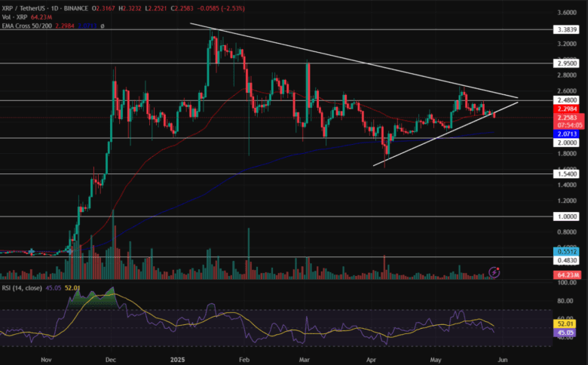Click the 2.9500 horizontal line price label
This screenshot has height=365, width=588.
click(x=566, y=63)
